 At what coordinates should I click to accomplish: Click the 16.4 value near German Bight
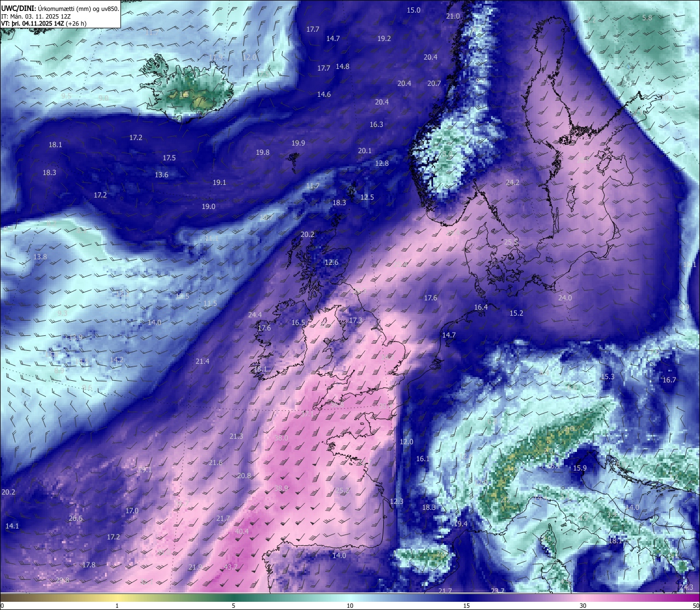481,307
